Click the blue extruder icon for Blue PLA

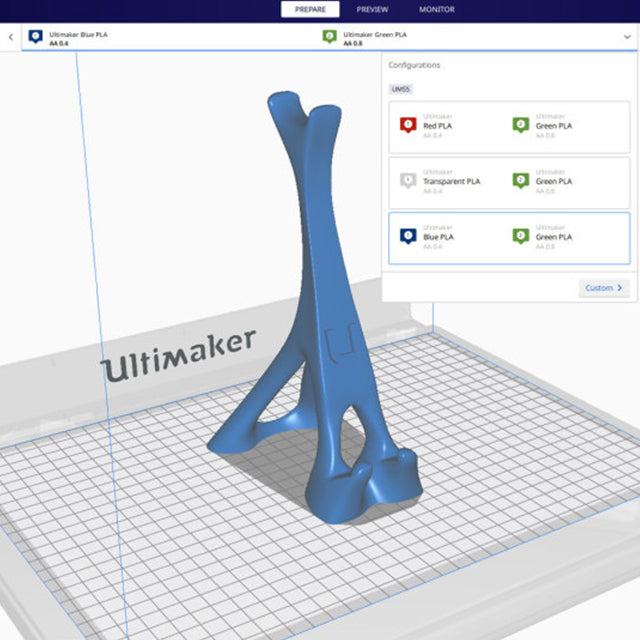click(x=408, y=236)
